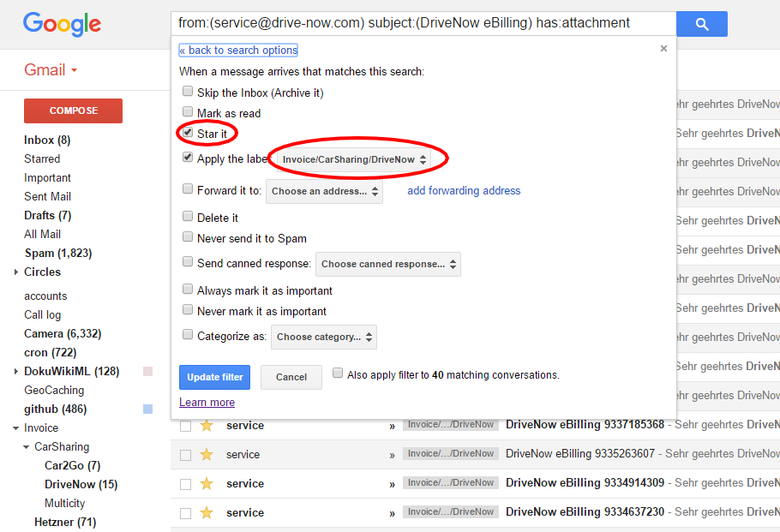Open GeoCaching label
This screenshot has width=780, height=532.
tap(54, 391)
